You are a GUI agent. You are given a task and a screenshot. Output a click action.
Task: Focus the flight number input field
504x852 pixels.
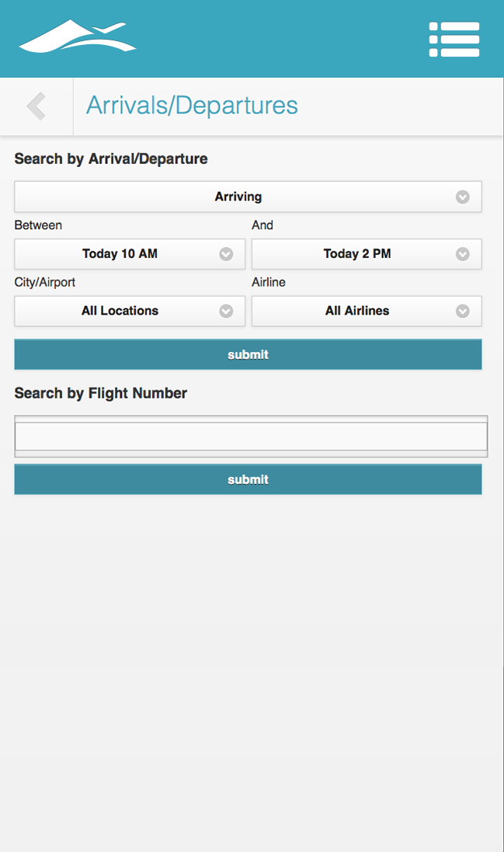point(251,436)
